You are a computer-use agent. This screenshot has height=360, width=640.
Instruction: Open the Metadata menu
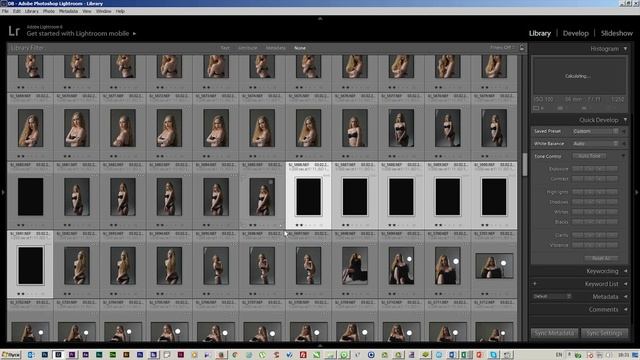[68, 11]
